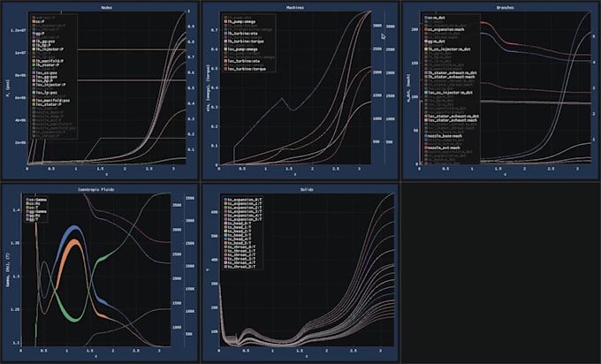Image resolution: width=601 pixels, height=364 pixels.
Task: Toggle lox_stator:P series in Nodes legend
Action: tap(47, 104)
